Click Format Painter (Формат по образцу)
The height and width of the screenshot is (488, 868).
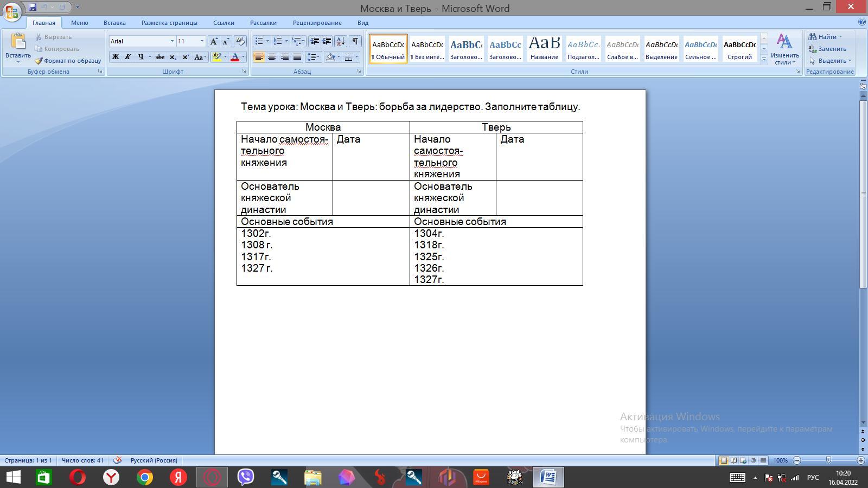(68, 61)
